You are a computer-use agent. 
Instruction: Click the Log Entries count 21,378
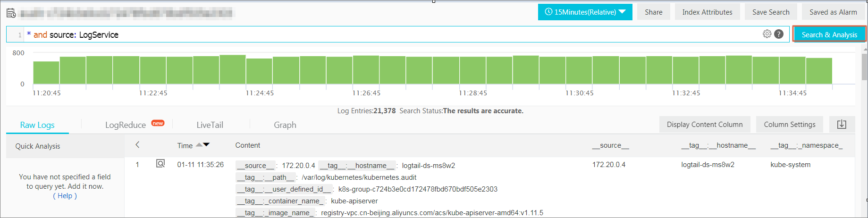tap(385, 111)
